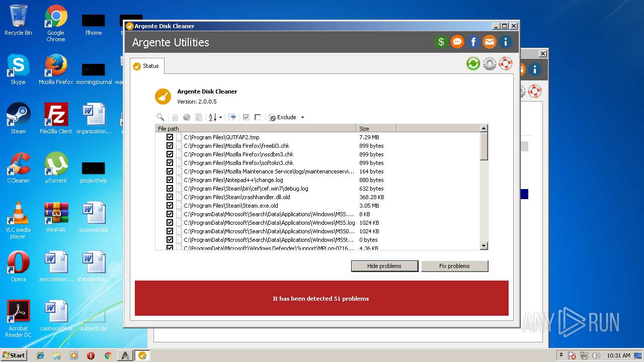Click the Exclude toolbar button
This screenshot has width=644, height=362.
point(283,117)
